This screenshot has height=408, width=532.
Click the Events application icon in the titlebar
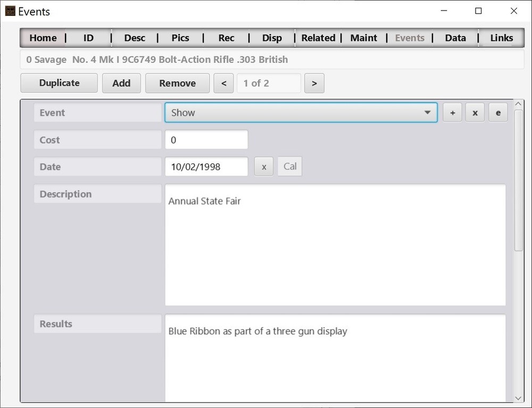click(9, 11)
